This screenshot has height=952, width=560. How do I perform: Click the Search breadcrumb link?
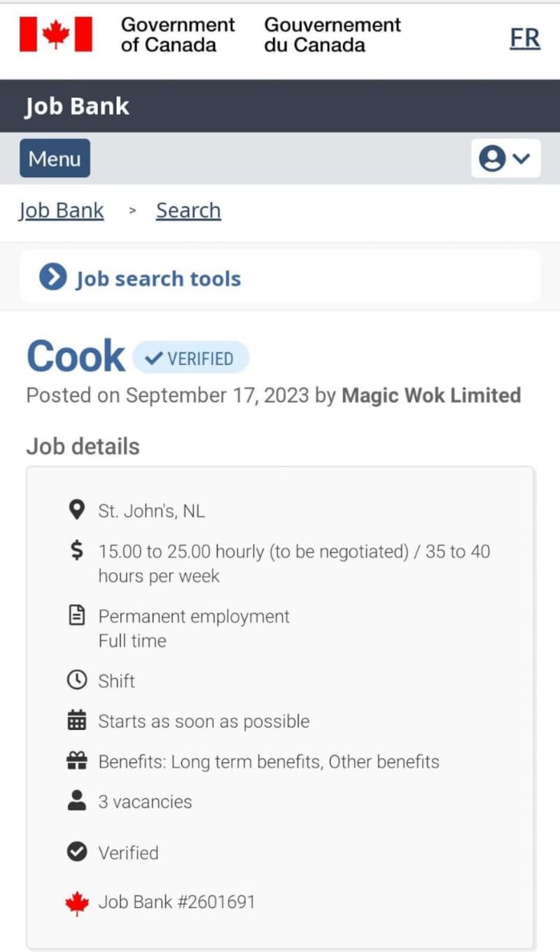(188, 211)
